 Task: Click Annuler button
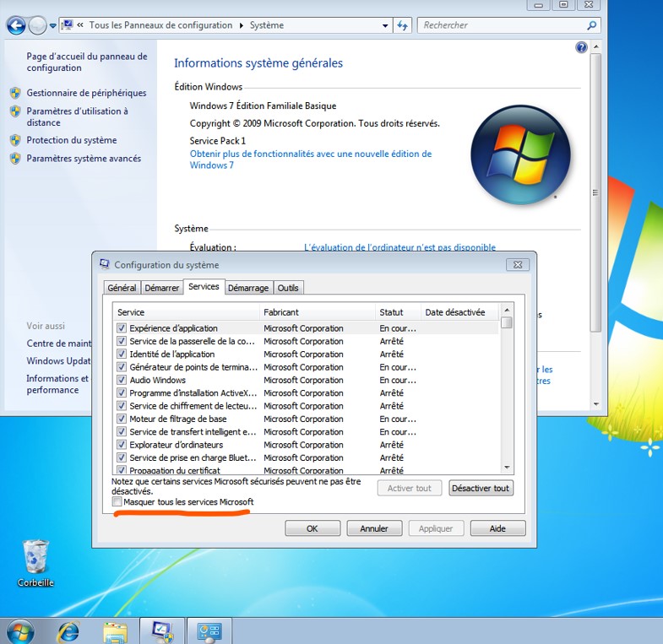pos(374,528)
